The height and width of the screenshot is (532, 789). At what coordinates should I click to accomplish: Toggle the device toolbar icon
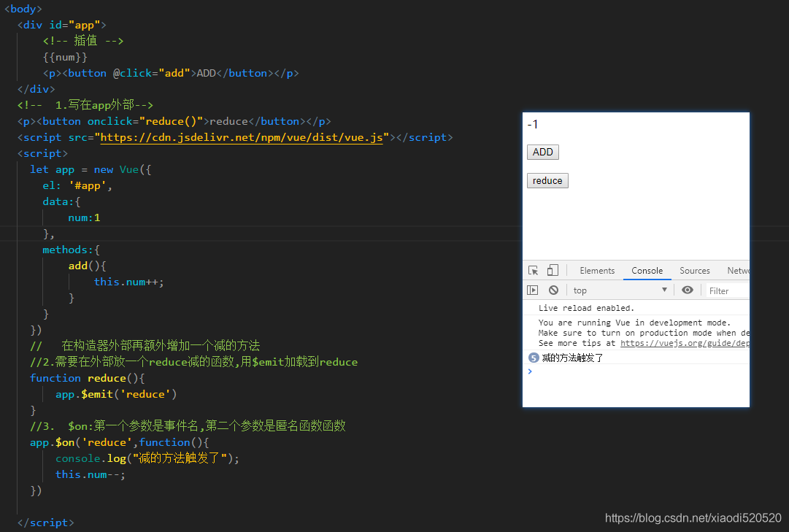pyautogui.click(x=553, y=270)
